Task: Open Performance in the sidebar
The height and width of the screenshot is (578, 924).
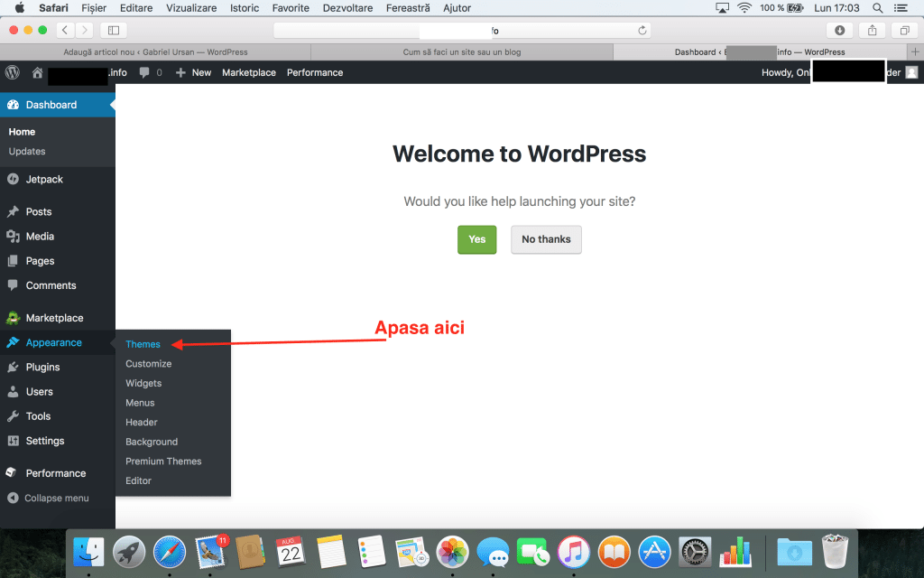Action: point(58,473)
